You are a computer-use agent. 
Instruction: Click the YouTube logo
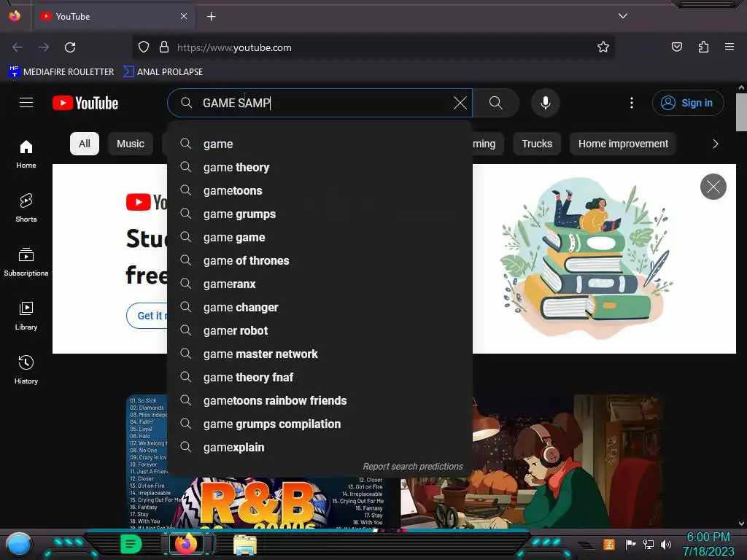pos(85,103)
